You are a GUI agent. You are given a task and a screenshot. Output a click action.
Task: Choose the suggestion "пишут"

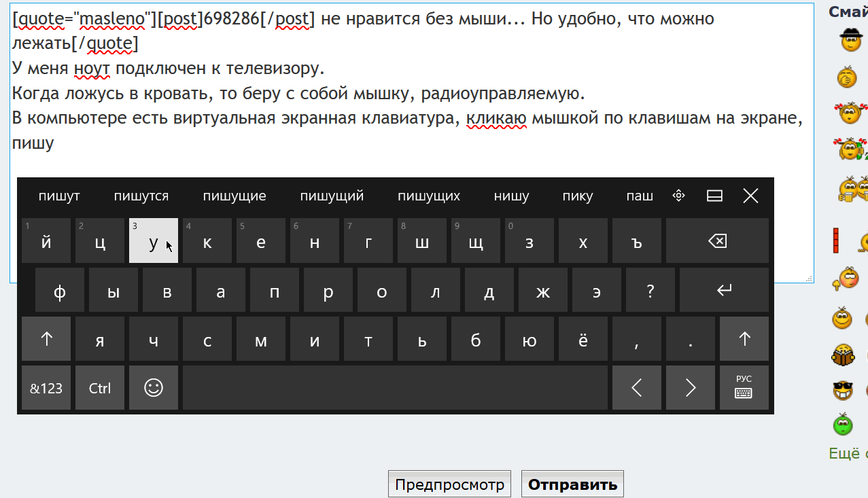[x=59, y=196]
